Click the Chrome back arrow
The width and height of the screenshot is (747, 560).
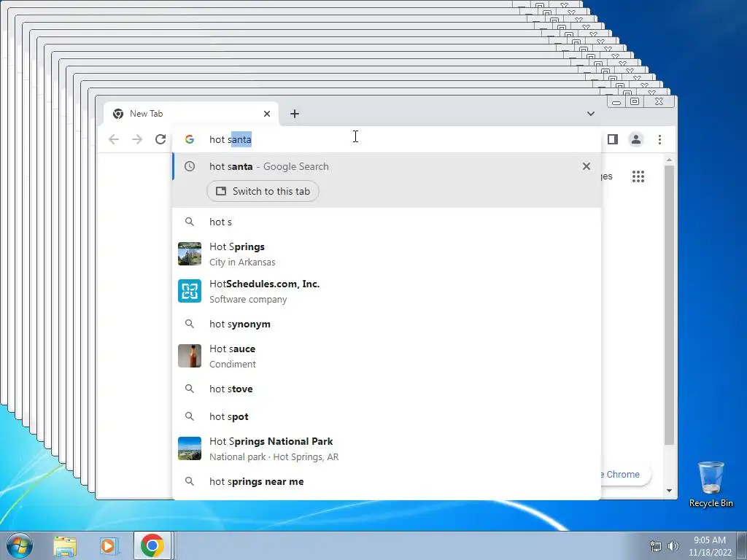(113, 139)
